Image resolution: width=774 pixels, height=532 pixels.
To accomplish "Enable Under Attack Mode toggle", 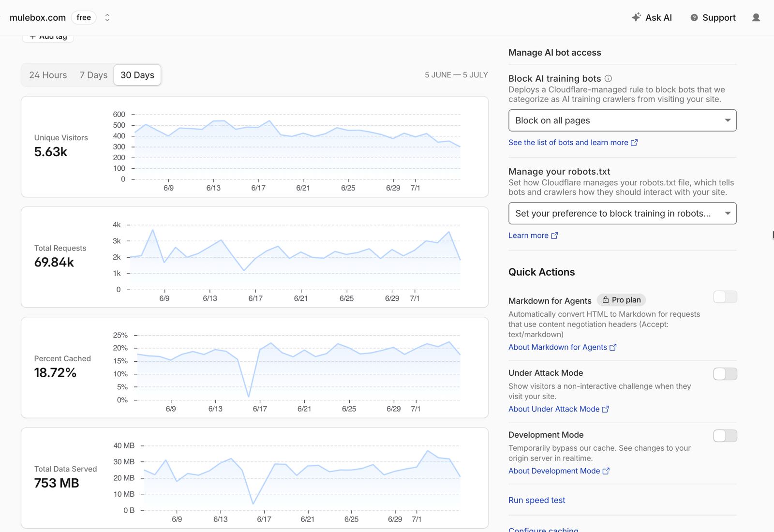I will (725, 374).
